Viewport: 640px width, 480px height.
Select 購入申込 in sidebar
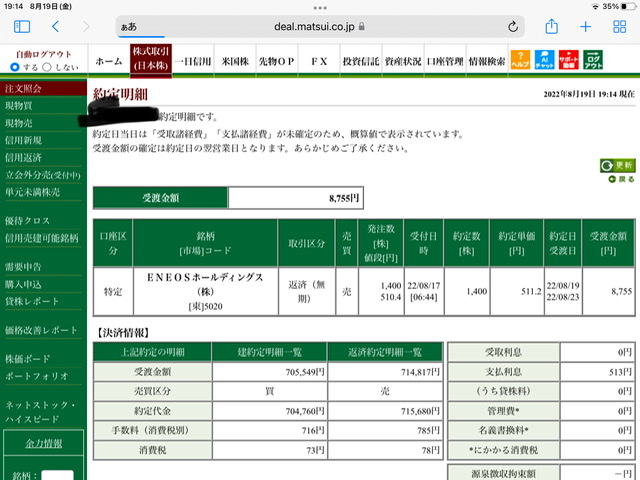click(x=23, y=284)
